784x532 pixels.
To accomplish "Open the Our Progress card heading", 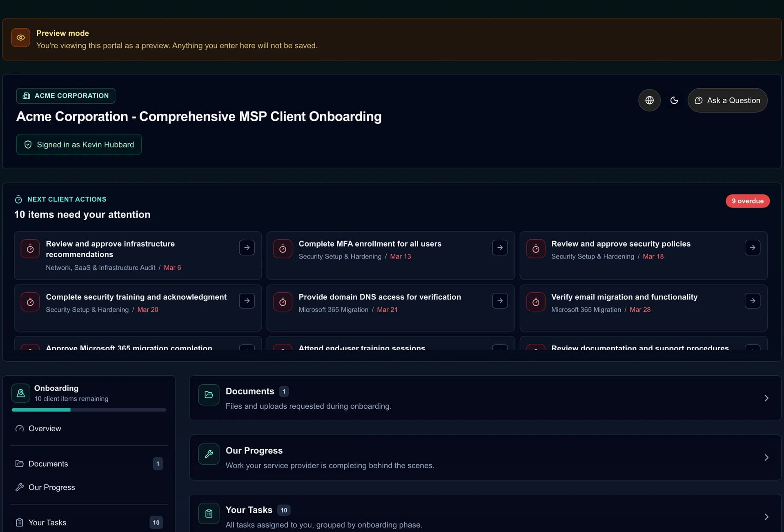I will point(254,450).
